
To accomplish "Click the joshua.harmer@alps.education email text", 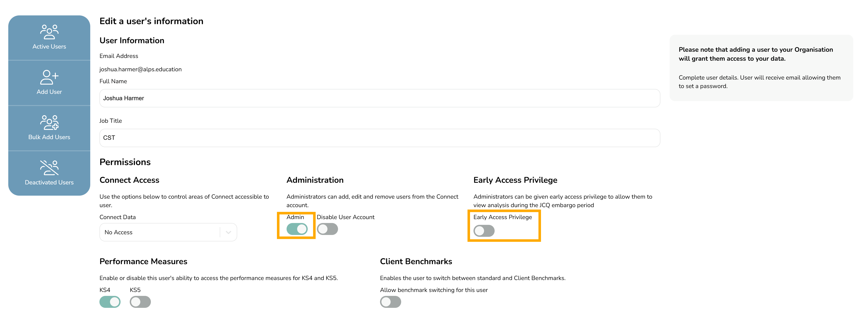I will [141, 69].
